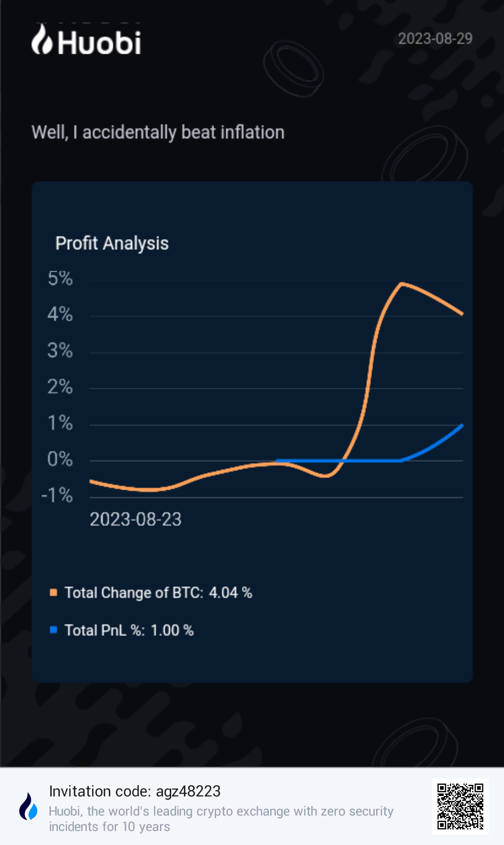Click the Huobi flame logo at top
504x845 pixels.
[42, 40]
